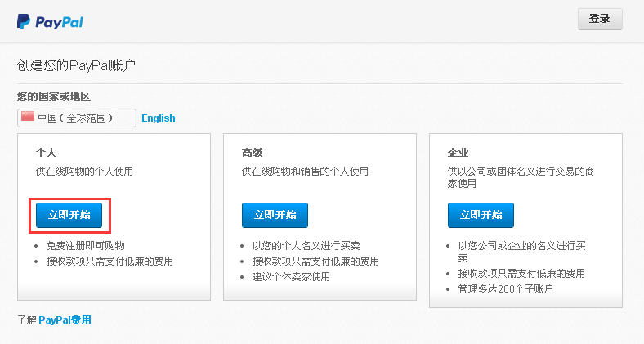Click the PayPal logo in the header
This screenshot has height=344, width=644.
click(50, 22)
